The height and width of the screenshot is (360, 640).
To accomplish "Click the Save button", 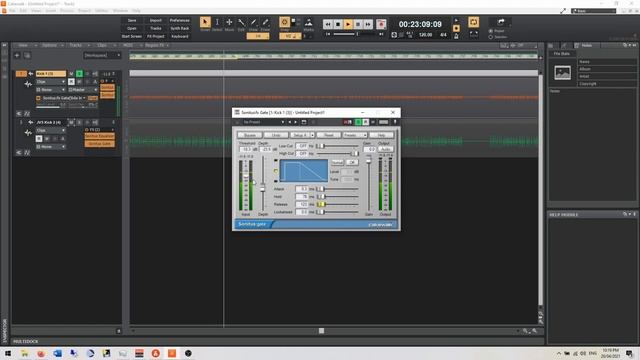I will (x=132, y=20).
